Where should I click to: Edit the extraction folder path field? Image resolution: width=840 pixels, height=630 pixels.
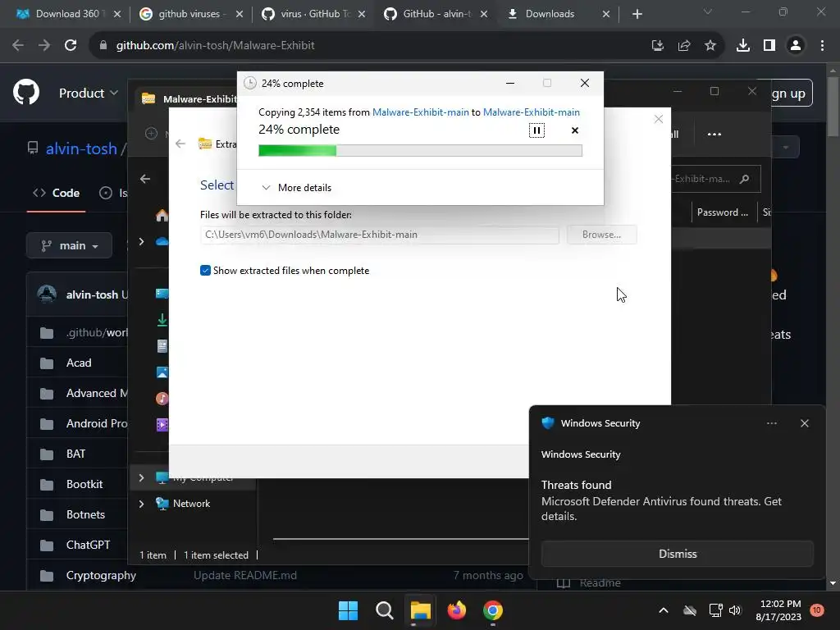tap(380, 234)
